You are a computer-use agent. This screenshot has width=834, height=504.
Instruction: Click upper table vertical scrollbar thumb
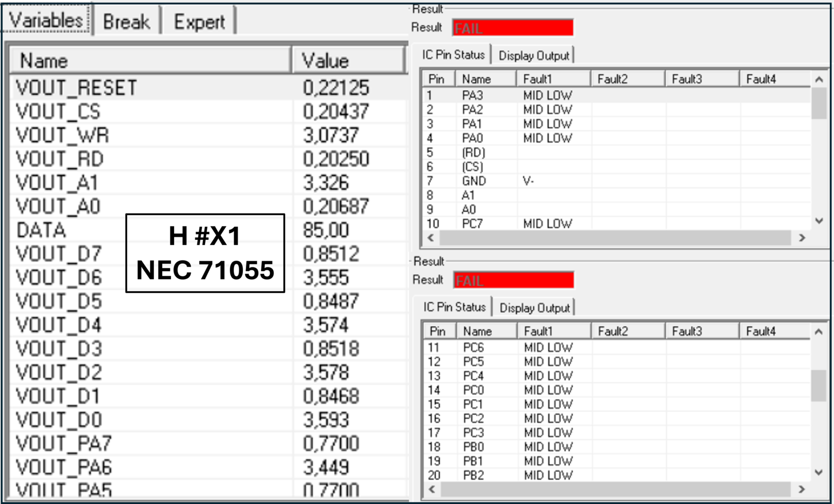coord(819,103)
